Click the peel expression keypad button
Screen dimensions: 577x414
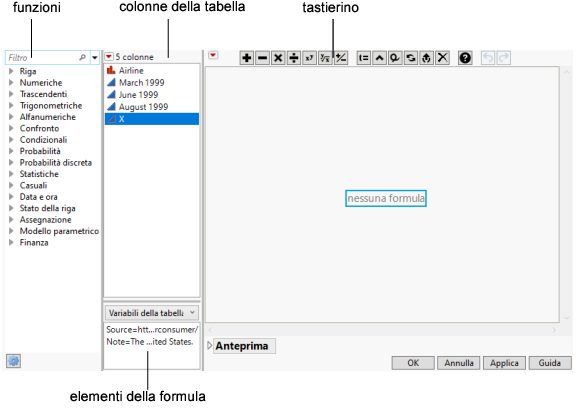click(395, 58)
